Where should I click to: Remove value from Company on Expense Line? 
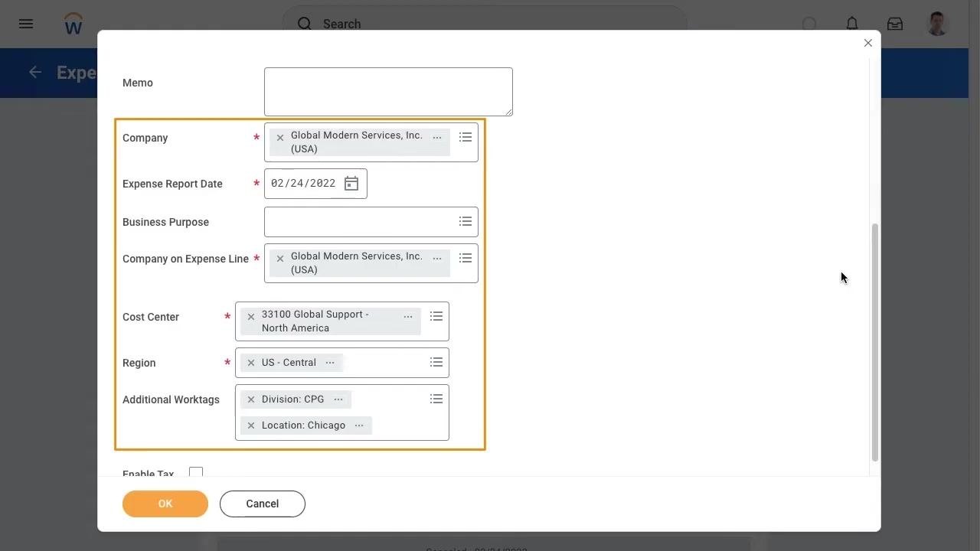click(x=280, y=259)
